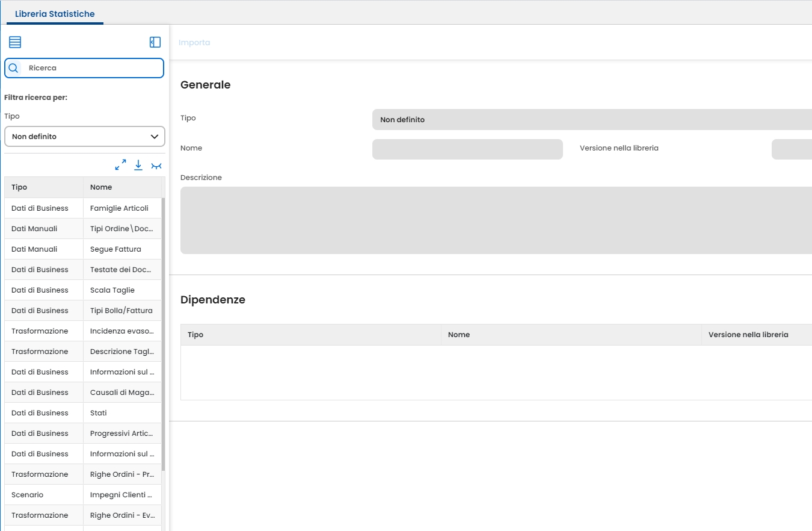This screenshot has width=812, height=531.
Task: Click the download arrow icon above table
Action: tap(138, 165)
